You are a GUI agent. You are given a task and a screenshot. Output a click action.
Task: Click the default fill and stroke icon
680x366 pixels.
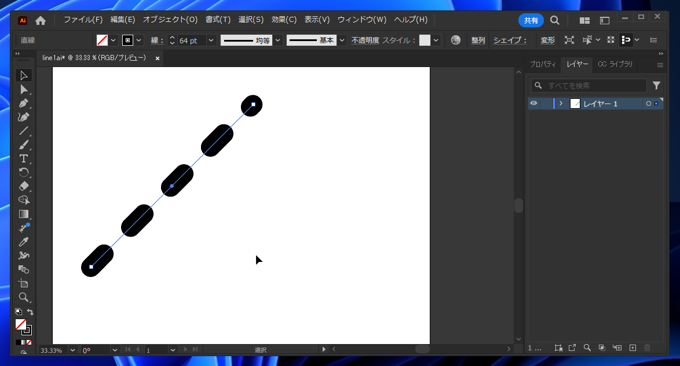[x=19, y=312]
